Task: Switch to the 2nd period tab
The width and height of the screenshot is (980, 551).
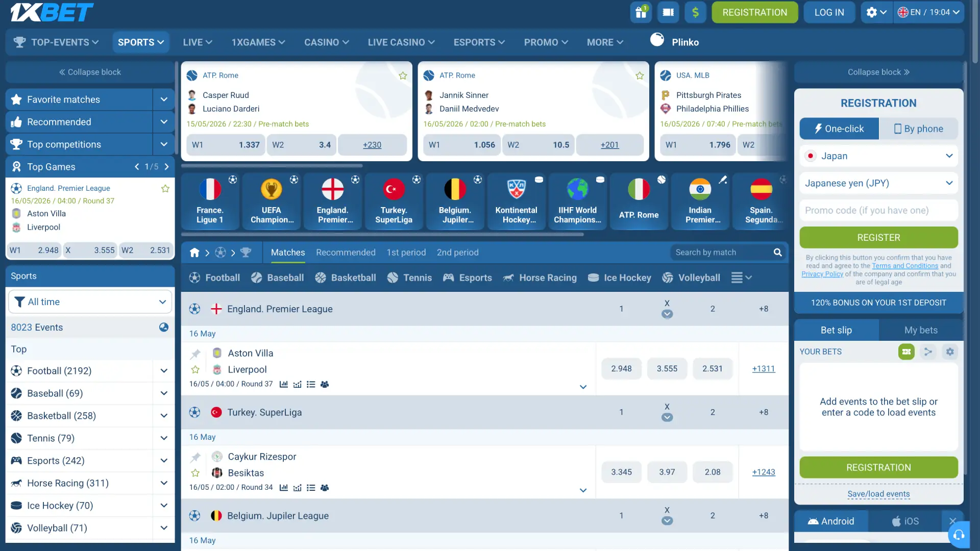Action: (458, 253)
